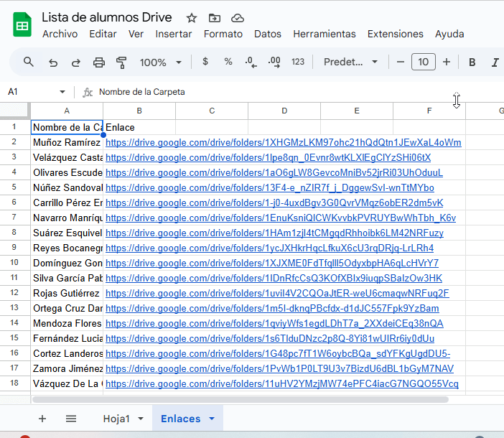
Task: Open the 100% zoom dropdown
Action: click(x=160, y=62)
